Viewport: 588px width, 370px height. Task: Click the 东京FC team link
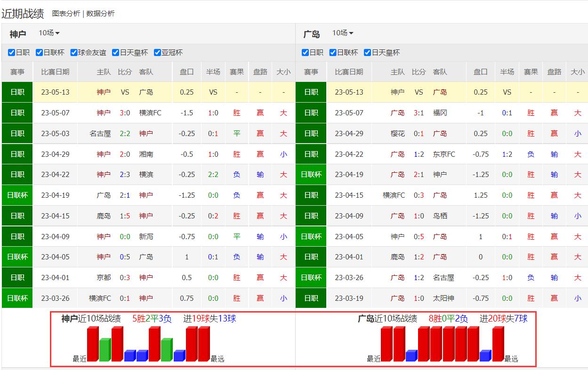point(444,154)
